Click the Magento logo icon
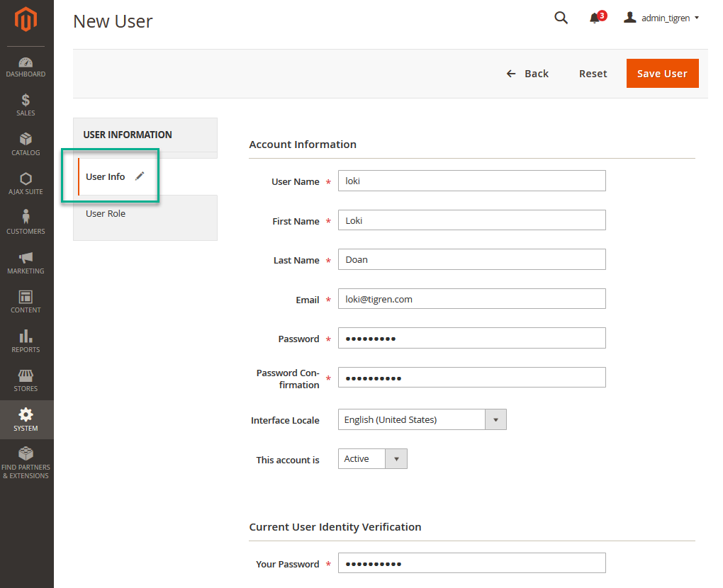Viewport: 723px width, 588px height. pos(26,20)
